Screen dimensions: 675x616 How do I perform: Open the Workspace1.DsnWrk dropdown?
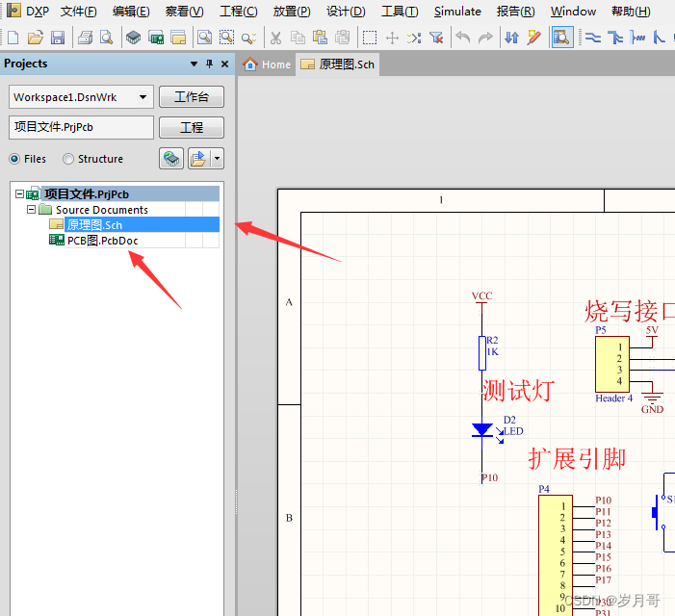[143, 97]
